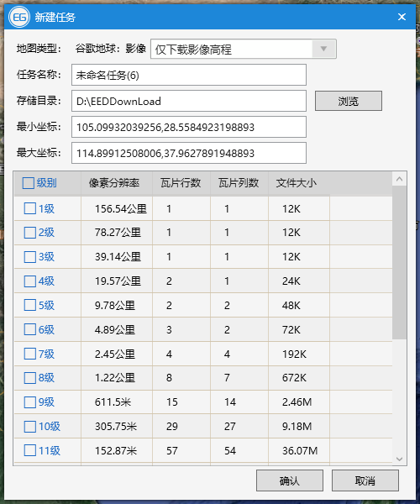Check the 2级 checkbox

pyautogui.click(x=30, y=233)
